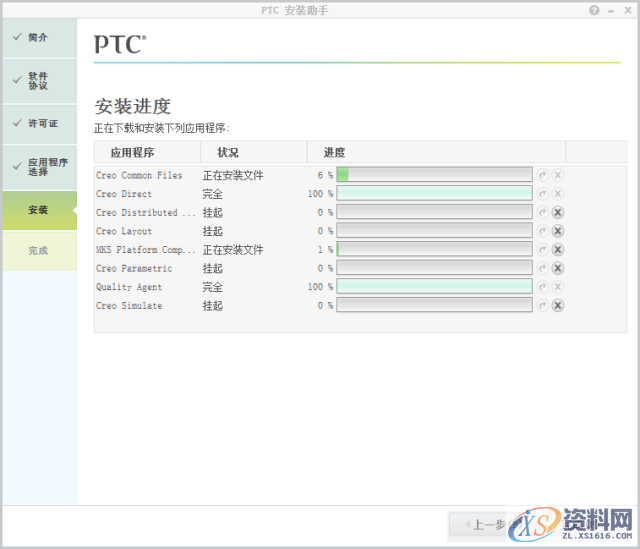Select the Creo Layout row name
Image resolution: width=640 pixels, height=549 pixels.
click(x=124, y=231)
